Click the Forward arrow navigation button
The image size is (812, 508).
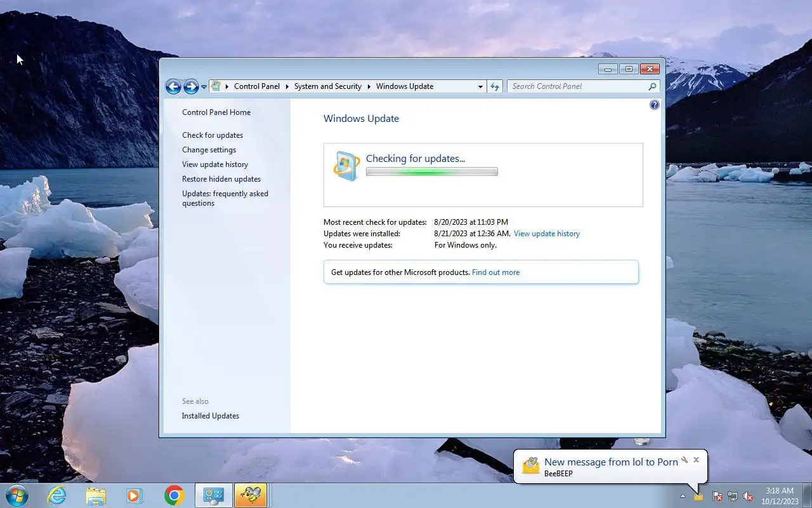[191, 86]
